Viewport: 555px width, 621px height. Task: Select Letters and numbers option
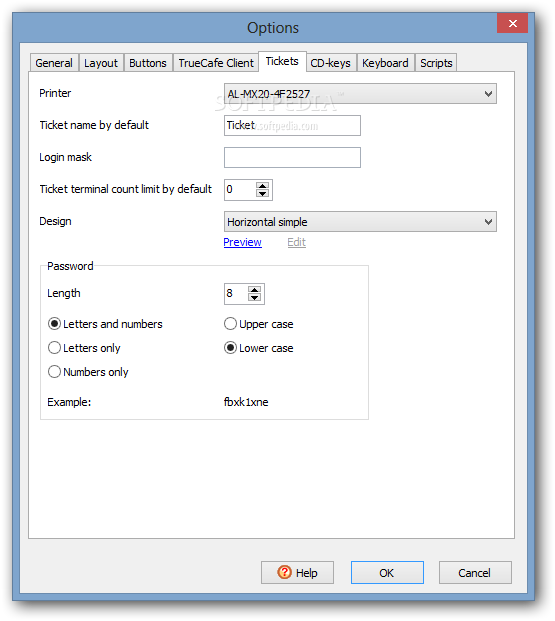tap(105, 324)
